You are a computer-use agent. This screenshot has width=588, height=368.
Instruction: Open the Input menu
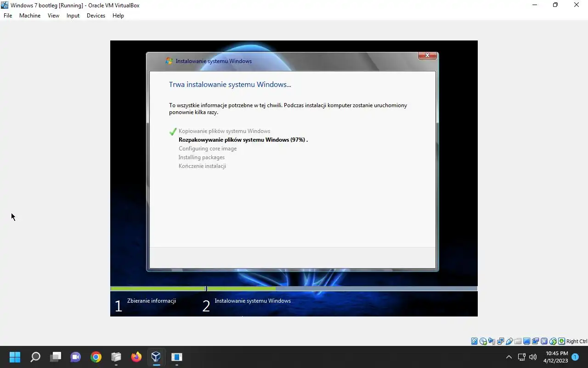73,16
